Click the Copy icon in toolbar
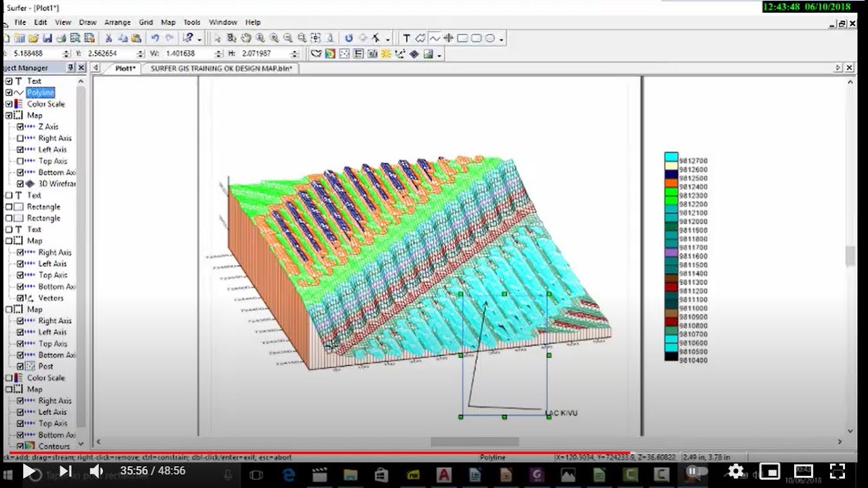 [x=123, y=39]
